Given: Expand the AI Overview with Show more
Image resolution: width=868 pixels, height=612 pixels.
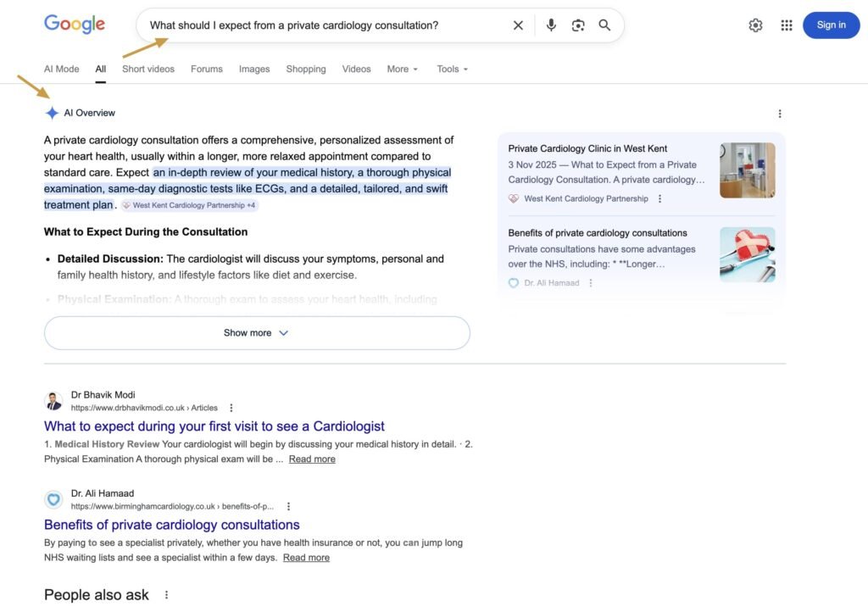Looking at the screenshot, I should pos(256,332).
